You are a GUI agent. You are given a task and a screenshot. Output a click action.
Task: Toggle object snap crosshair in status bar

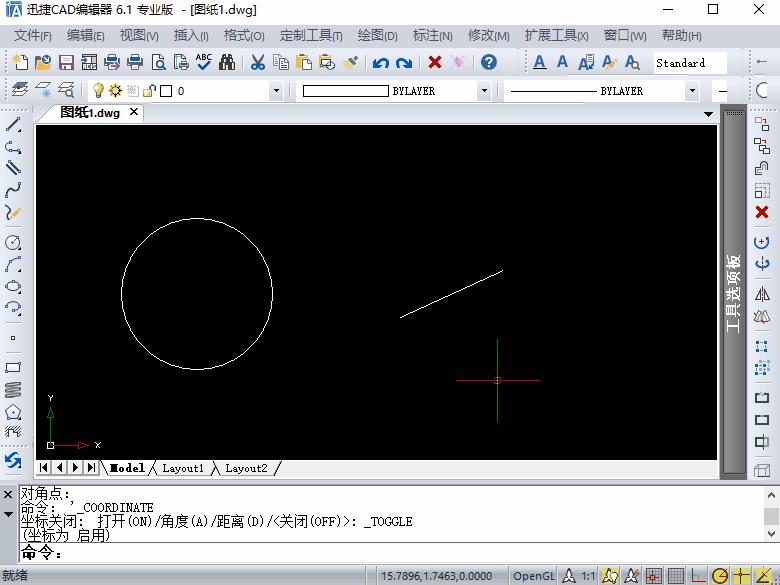(x=742, y=576)
